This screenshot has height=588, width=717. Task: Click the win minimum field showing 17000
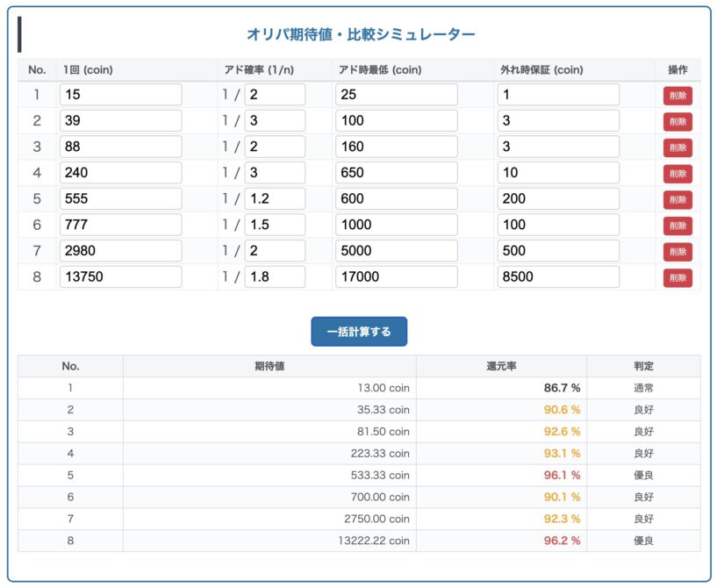[x=396, y=277]
